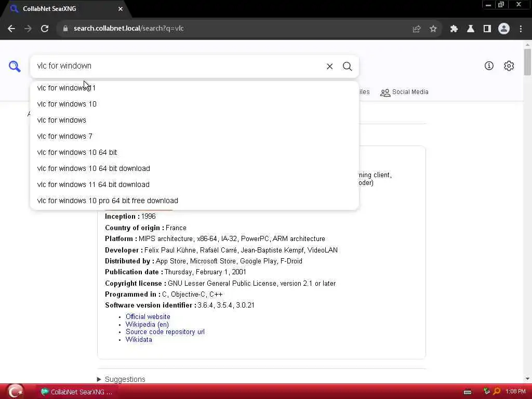Image resolution: width=532 pixels, height=399 pixels.
Task: Select suggestion 'vlc for windows 11'
Action: (194, 88)
